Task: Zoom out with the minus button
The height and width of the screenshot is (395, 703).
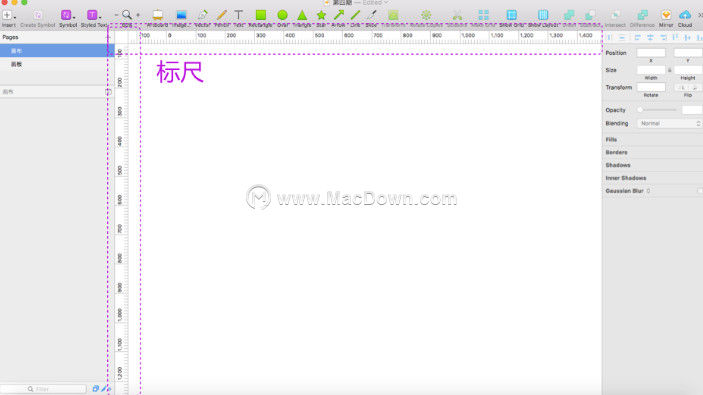Action: coord(116,15)
